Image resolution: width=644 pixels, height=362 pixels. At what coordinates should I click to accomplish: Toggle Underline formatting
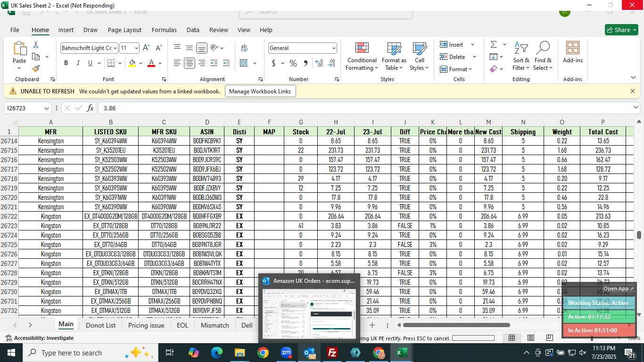coord(90,63)
